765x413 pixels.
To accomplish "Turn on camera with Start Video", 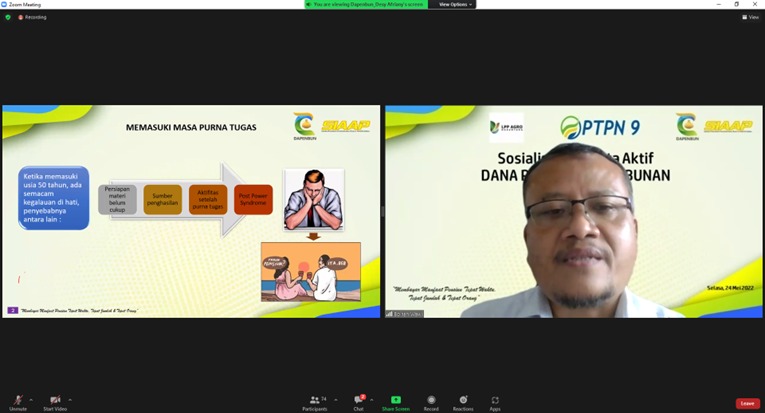I will coord(55,400).
